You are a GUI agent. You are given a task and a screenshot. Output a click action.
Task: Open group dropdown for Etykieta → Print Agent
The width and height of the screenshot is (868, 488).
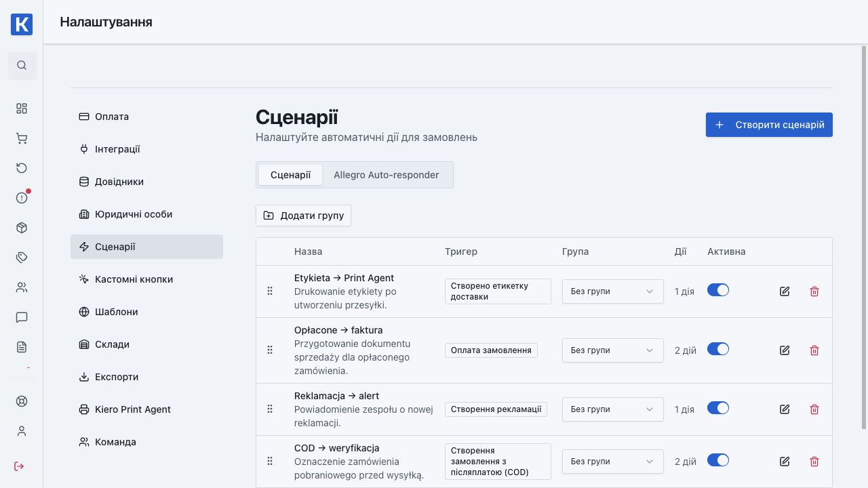pos(613,291)
